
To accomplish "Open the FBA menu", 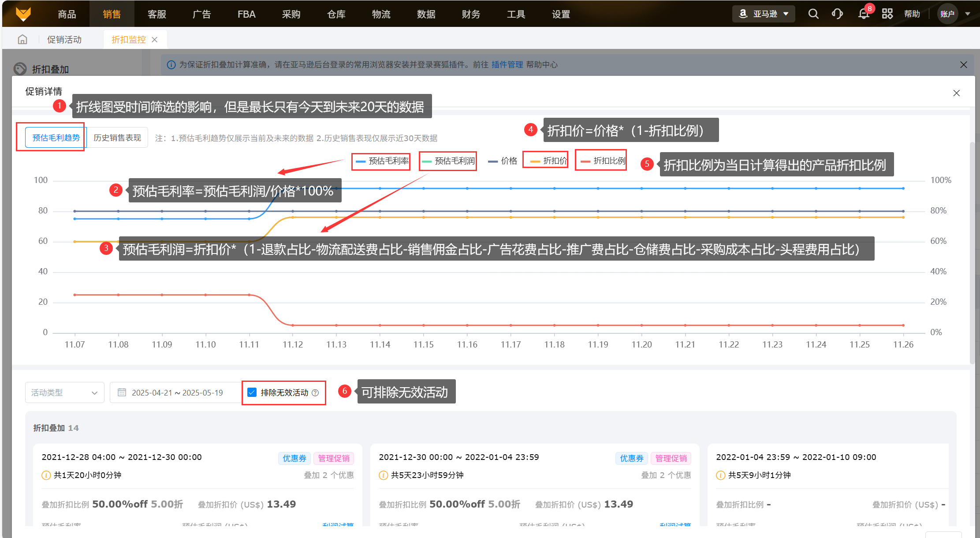I will pos(246,14).
